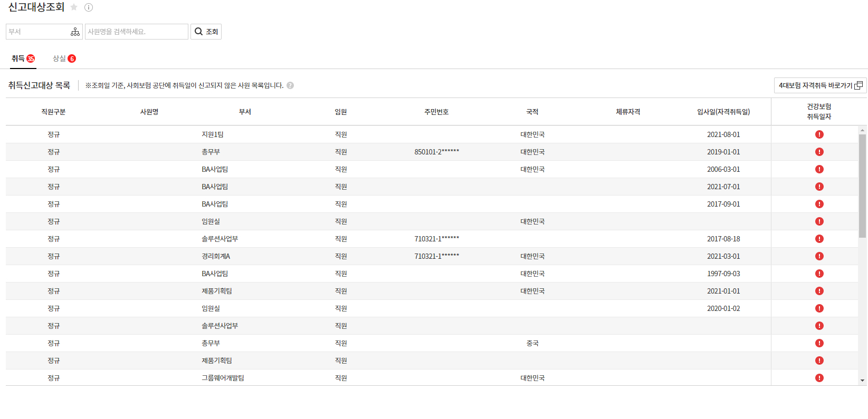The width and height of the screenshot is (868, 419).
Task: Click red warning icon for 그룹웨어개발팀 row
Action: (x=819, y=378)
